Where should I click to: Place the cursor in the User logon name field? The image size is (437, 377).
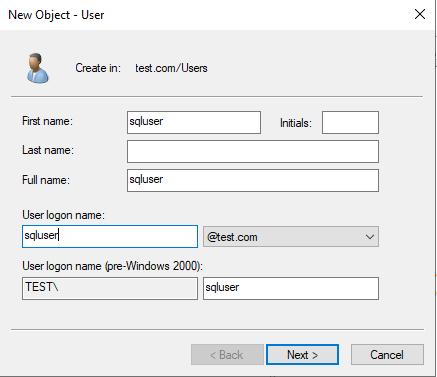[x=110, y=236]
